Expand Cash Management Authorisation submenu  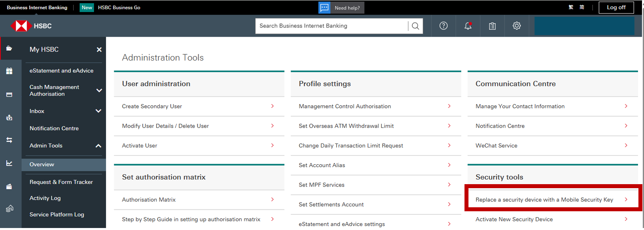coord(99,90)
